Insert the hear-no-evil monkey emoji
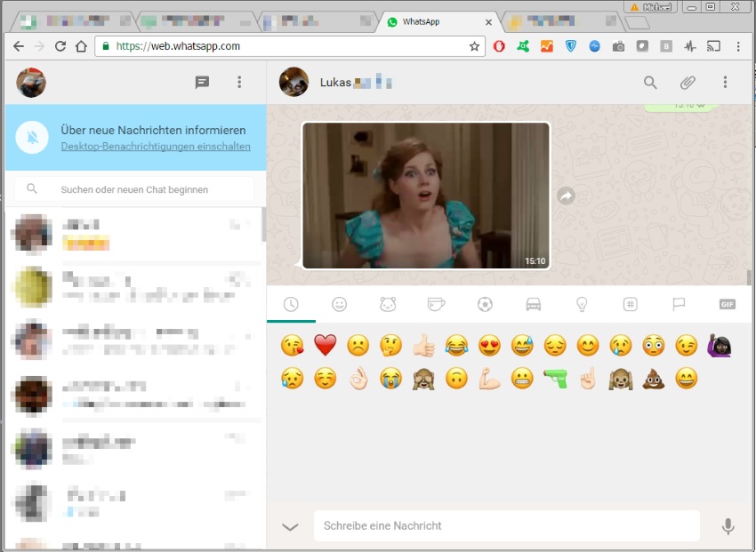 pyautogui.click(x=621, y=379)
